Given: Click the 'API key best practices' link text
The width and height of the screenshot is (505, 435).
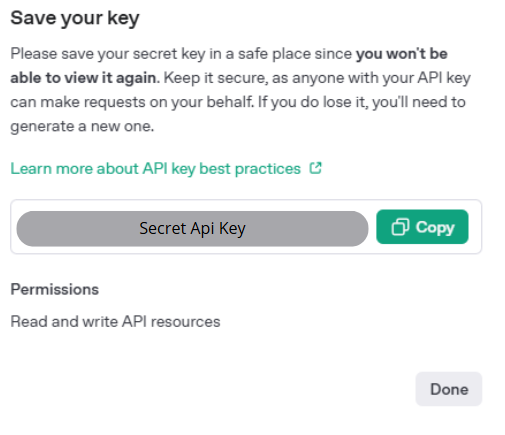Looking at the screenshot, I should [222, 169].
